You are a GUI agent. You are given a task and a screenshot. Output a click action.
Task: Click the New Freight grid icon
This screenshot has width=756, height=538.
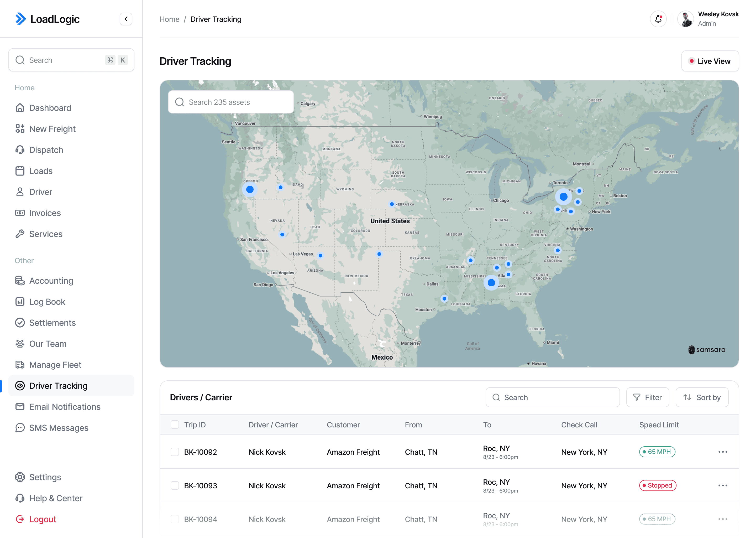point(20,129)
